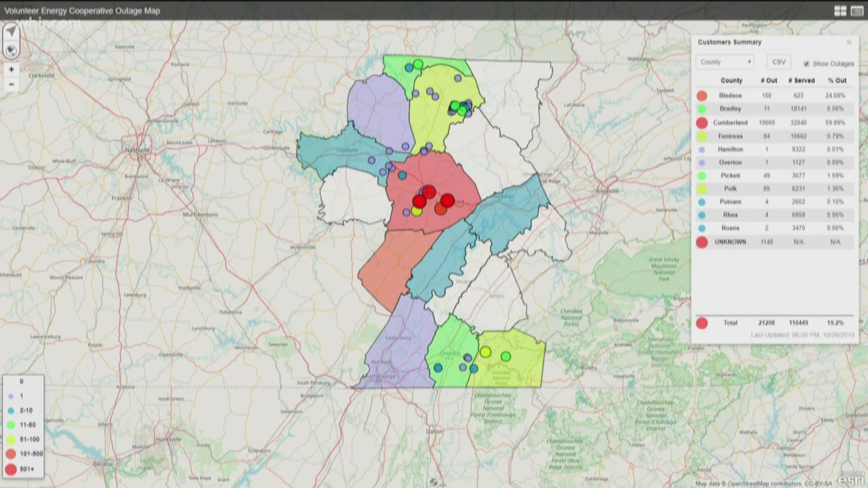Click the teal dot beside Putnam

(702, 202)
